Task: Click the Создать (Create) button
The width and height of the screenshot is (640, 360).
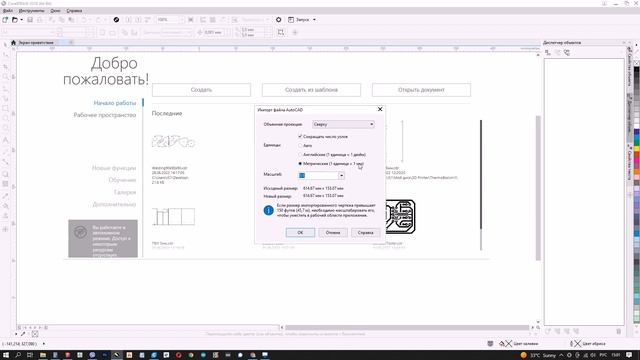Action: pyautogui.click(x=201, y=90)
